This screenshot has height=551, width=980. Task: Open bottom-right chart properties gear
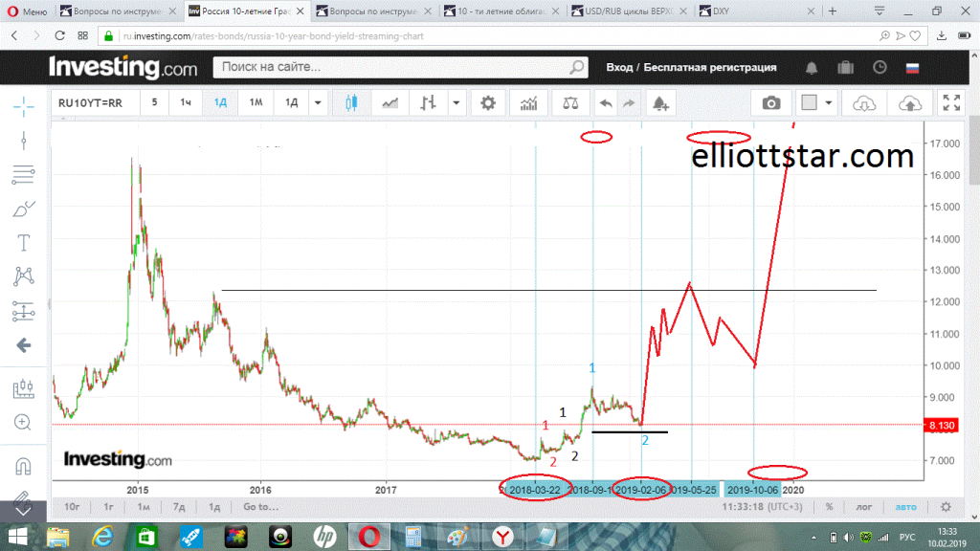coord(946,507)
